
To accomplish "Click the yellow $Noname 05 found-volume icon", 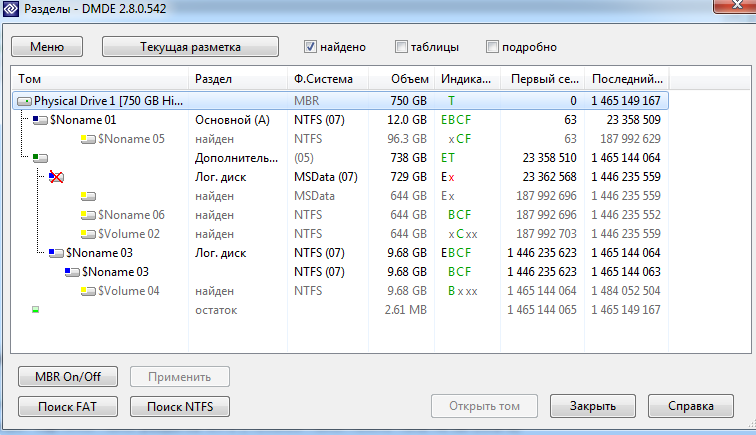I will [88, 139].
